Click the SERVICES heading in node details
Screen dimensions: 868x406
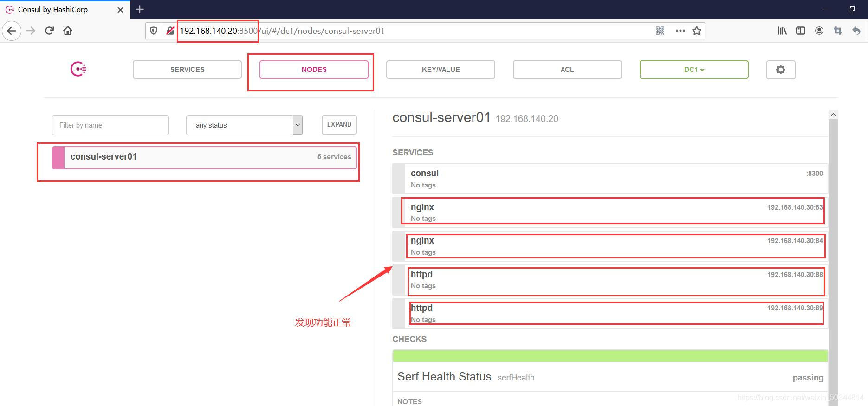tap(413, 153)
